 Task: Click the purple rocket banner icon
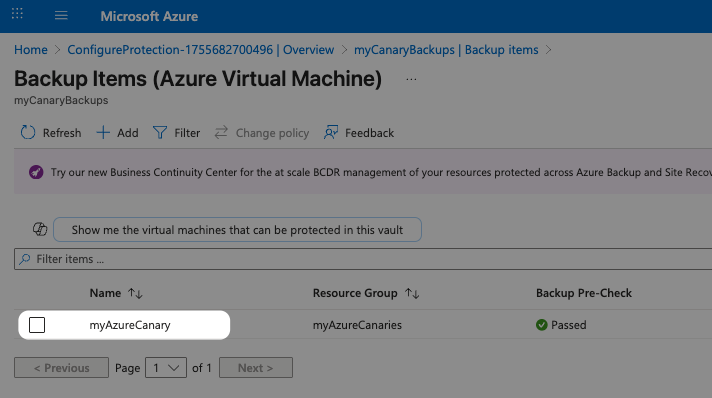(36, 172)
